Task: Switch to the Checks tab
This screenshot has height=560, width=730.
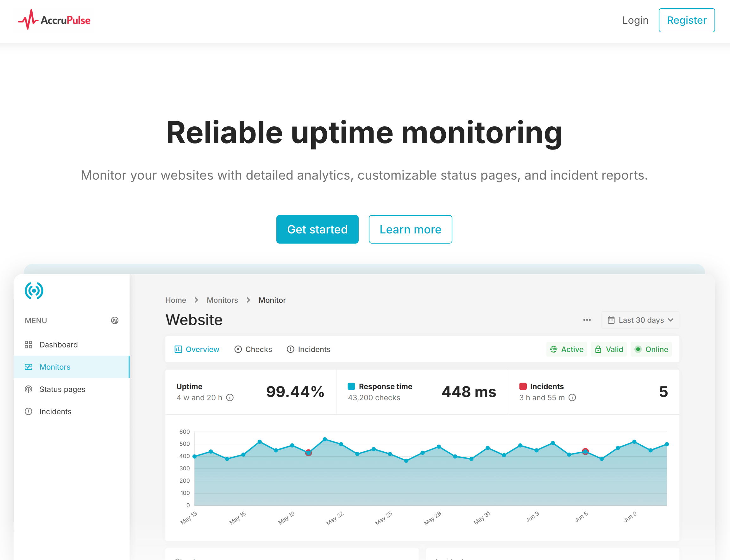Action: click(x=253, y=349)
